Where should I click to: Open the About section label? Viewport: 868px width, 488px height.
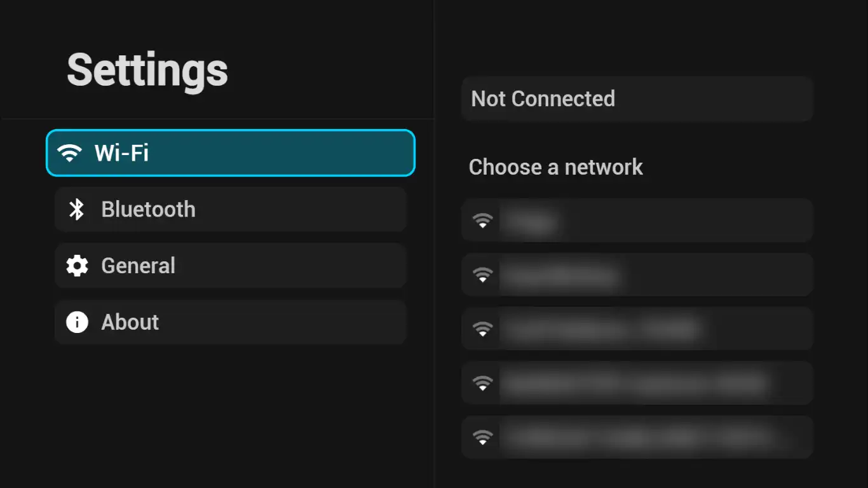click(130, 322)
